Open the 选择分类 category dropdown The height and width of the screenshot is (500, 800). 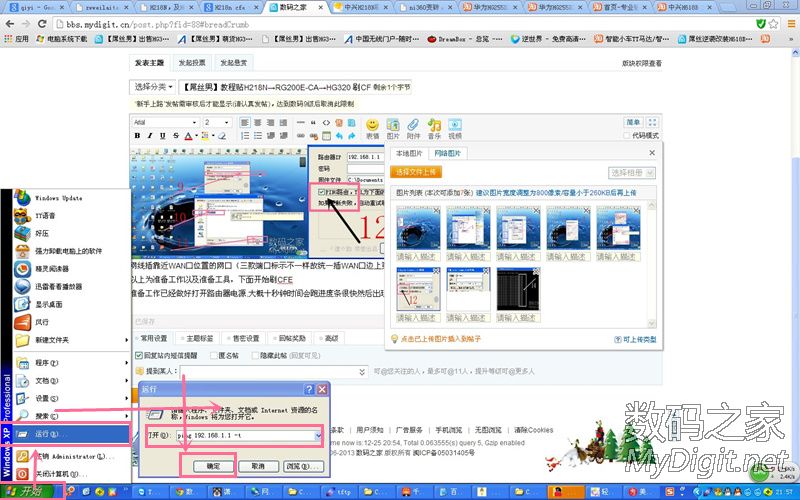(x=153, y=87)
